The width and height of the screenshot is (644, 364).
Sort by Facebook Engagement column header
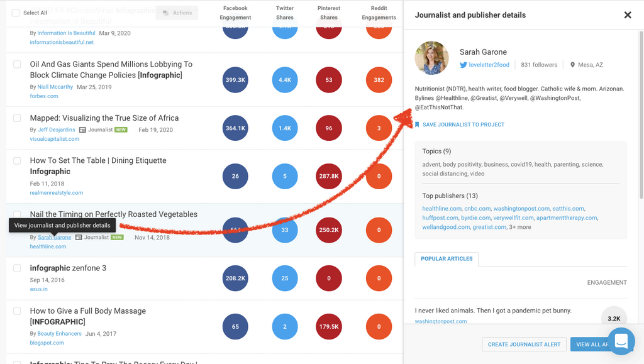(x=235, y=13)
